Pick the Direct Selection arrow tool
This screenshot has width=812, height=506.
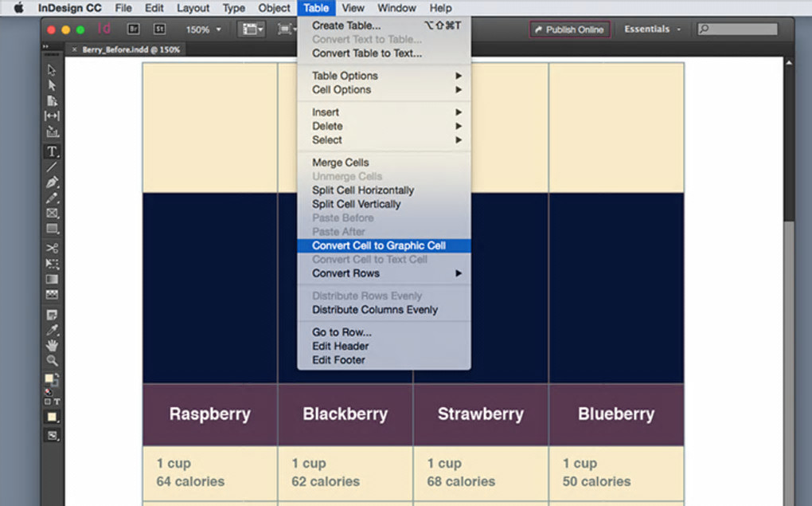[x=52, y=85]
